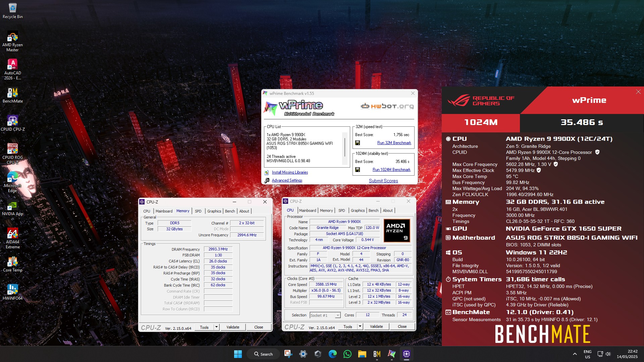
Task: Click the Submit Scores link
Action: (x=383, y=181)
